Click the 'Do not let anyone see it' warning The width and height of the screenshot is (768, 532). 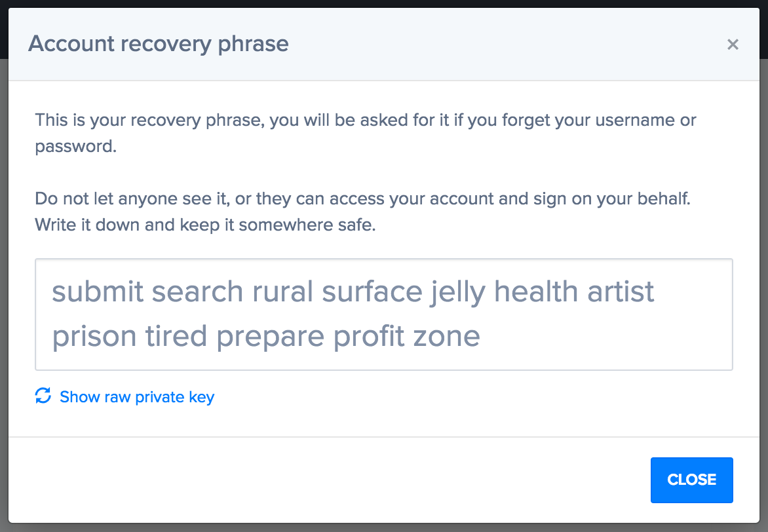click(x=362, y=199)
